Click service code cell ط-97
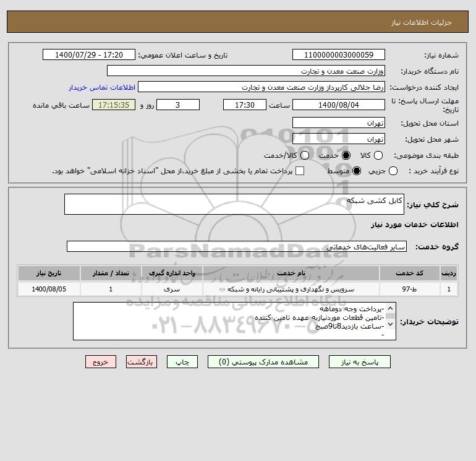Image resolution: width=476 pixels, height=461 pixels. 409,289
